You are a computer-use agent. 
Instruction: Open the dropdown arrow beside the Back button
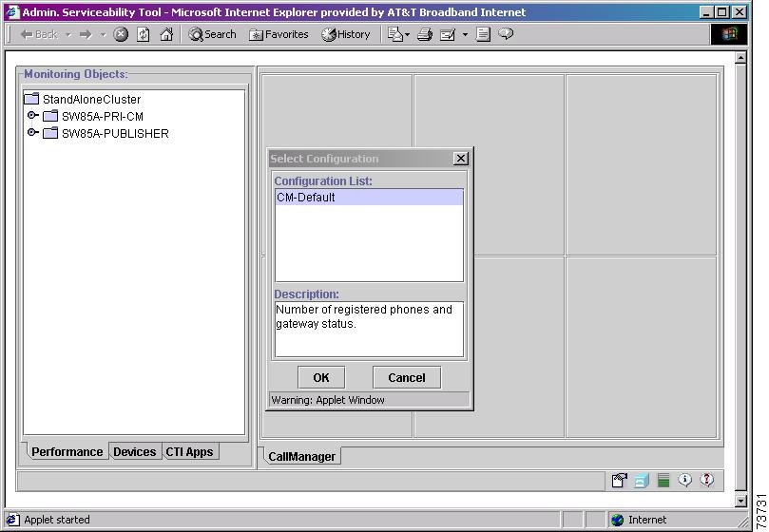pos(68,35)
